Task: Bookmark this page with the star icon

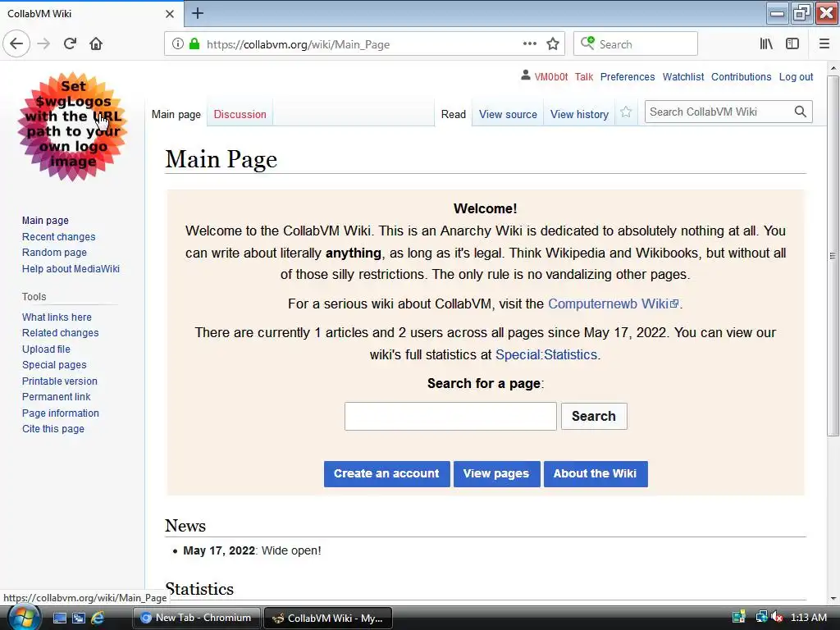Action: pyautogui.click(x=553, y=44)
